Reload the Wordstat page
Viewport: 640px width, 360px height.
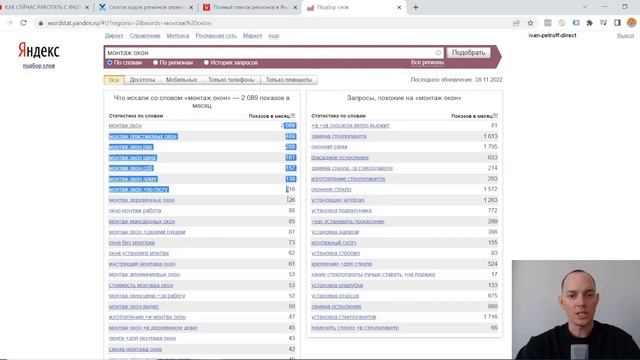click(24, 23)
